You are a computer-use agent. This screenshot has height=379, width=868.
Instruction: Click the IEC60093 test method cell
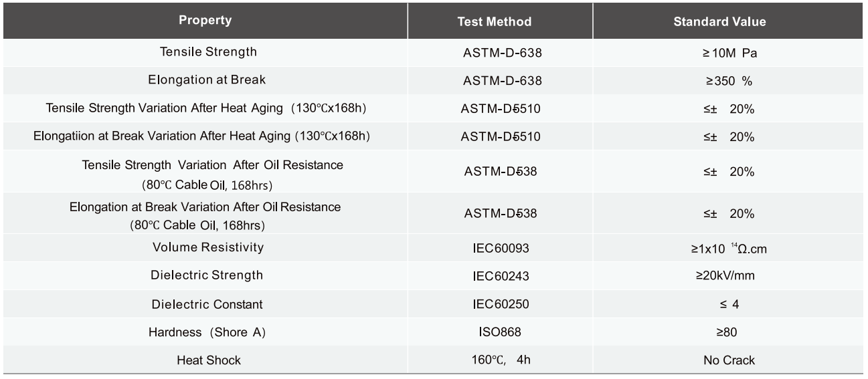(501, 248)
